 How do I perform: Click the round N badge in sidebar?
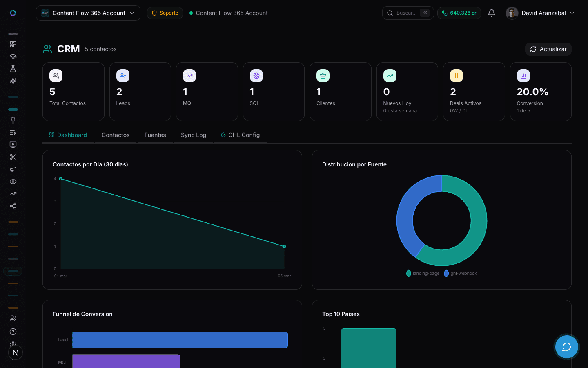(x=15, y=352)
